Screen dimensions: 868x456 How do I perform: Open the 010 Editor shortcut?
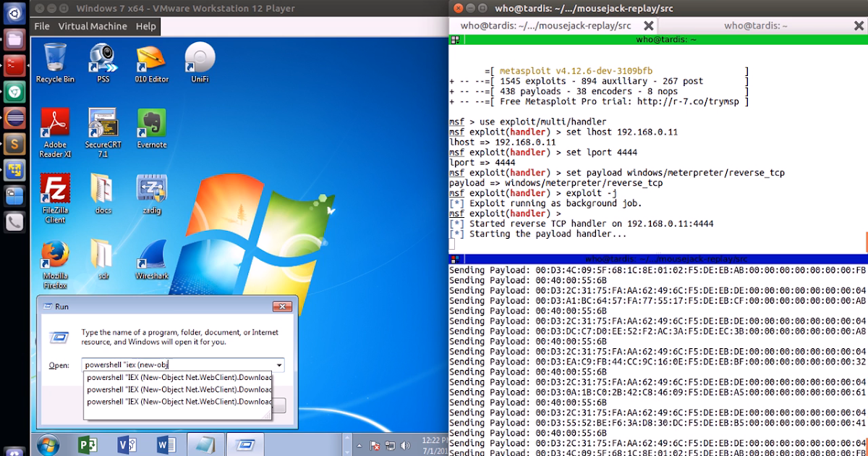tap(152, 62)
